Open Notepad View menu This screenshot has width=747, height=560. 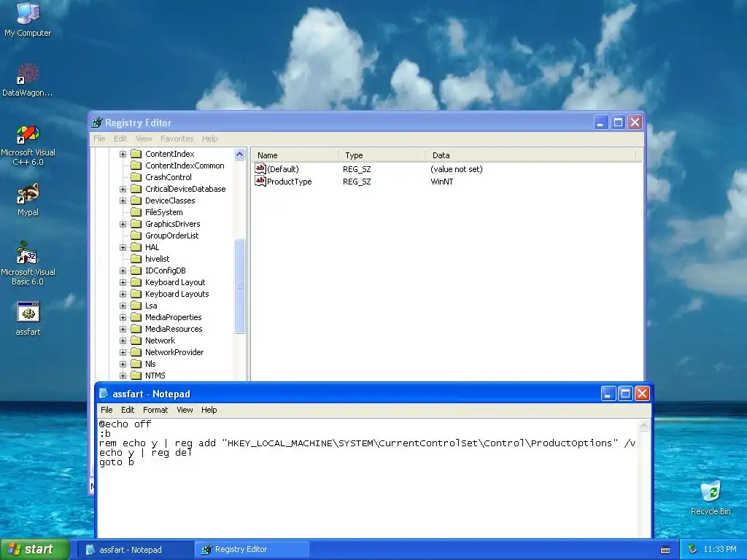185,410
